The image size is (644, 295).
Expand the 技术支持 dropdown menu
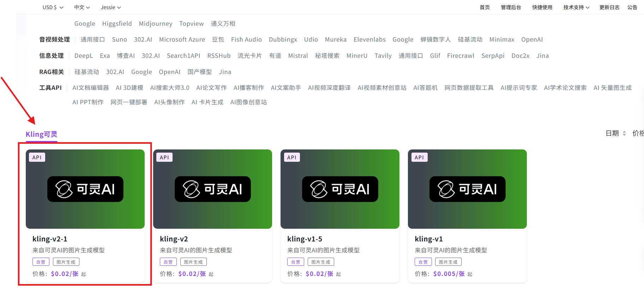[x=576, y=7]
